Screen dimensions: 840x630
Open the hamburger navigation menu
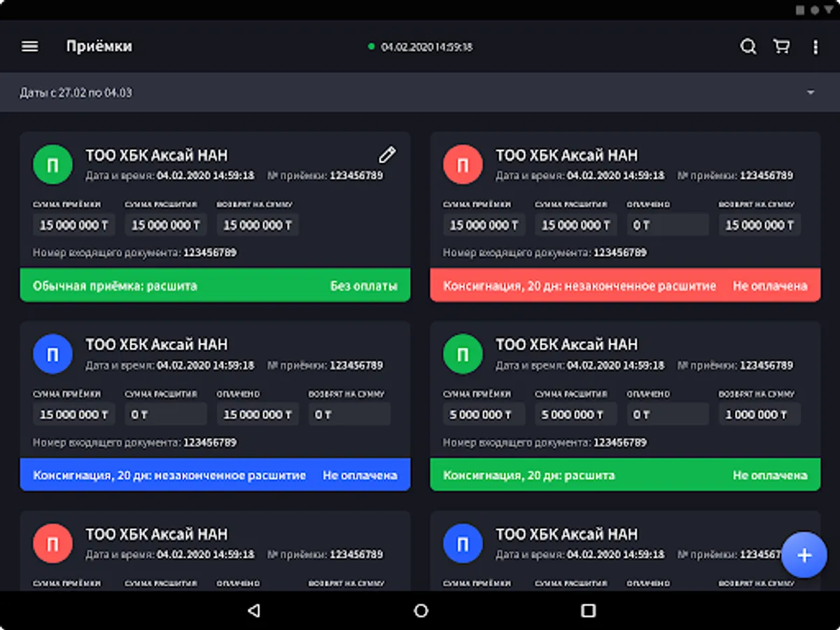coord(29,47)
